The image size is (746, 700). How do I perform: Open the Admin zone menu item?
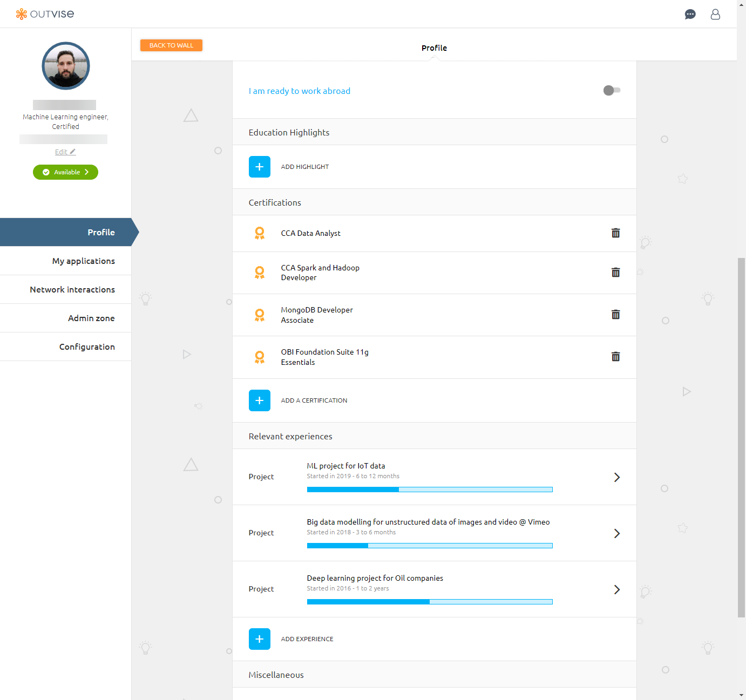pyautogui.click(x=91, y=318)
